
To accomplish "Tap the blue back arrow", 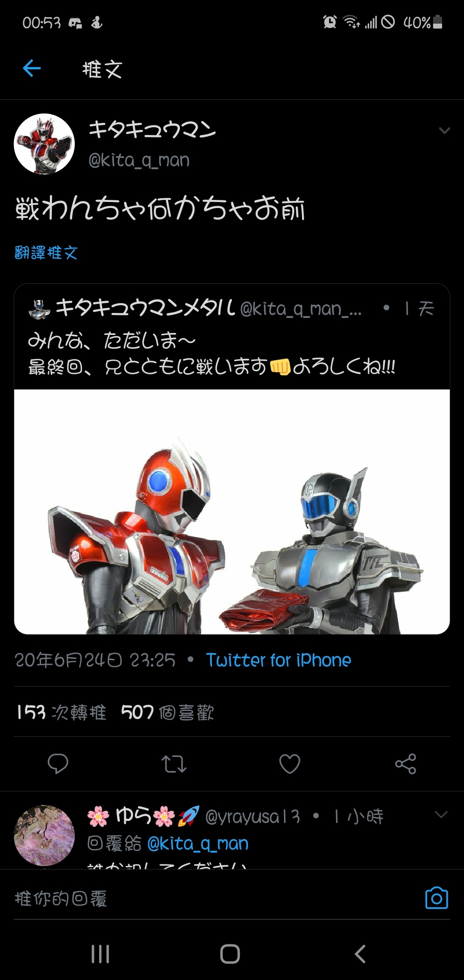I will (32, 68).
